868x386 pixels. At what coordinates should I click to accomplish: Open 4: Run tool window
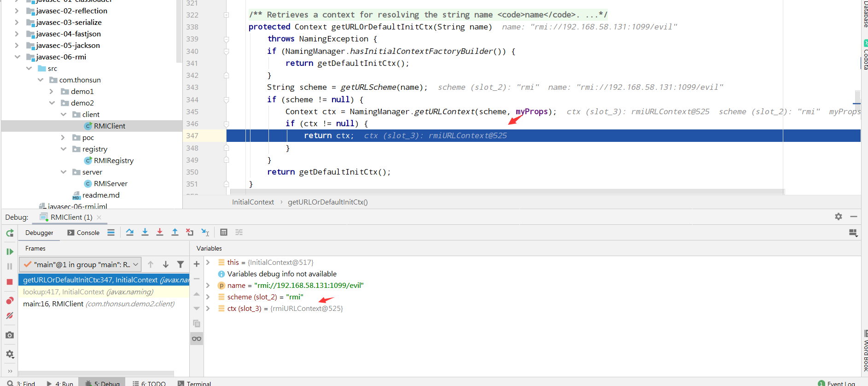[x=60, y=383]
